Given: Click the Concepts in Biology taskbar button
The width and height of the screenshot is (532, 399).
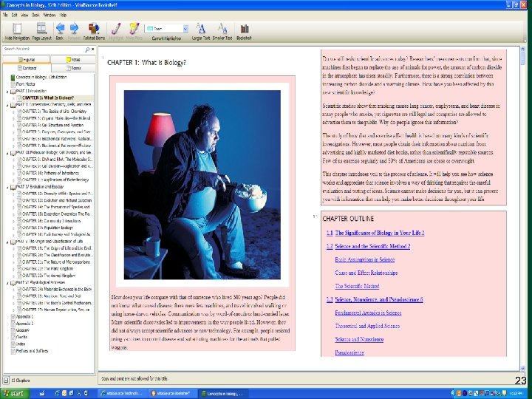Looking at the screenshot, I should tap(222, 394).
